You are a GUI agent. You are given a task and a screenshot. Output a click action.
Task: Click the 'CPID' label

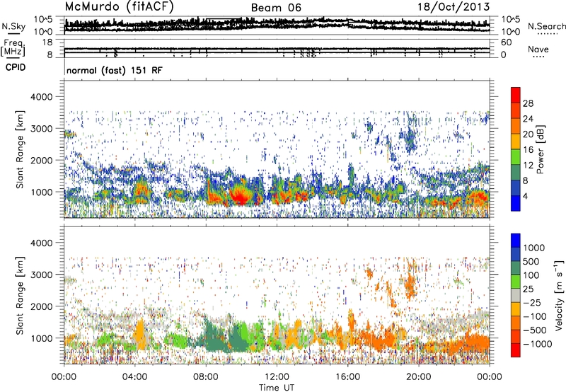(x=16, y=67)
